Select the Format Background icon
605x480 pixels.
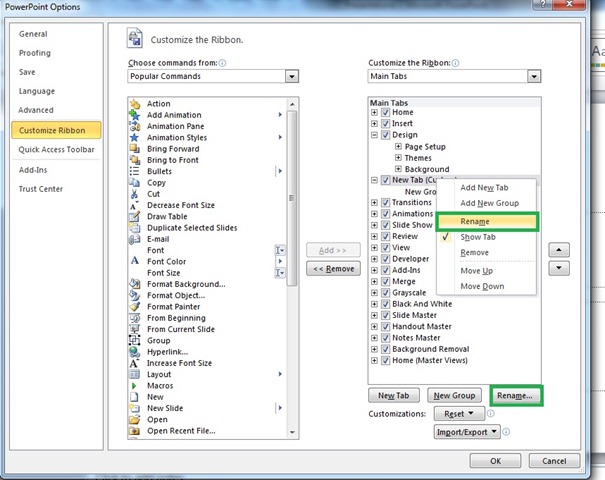(135, 284)
